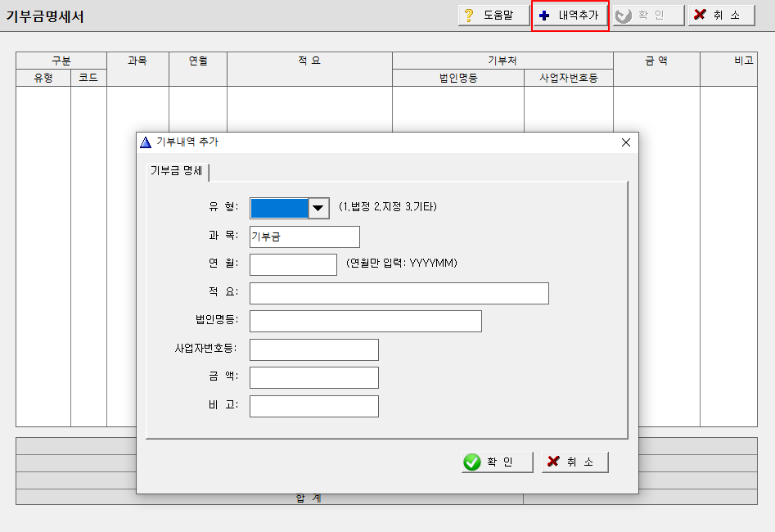The height and width of the screenshot is (532, 775).
Task: Click the yellow question mark help icon
Action: [x=469, y=16]
